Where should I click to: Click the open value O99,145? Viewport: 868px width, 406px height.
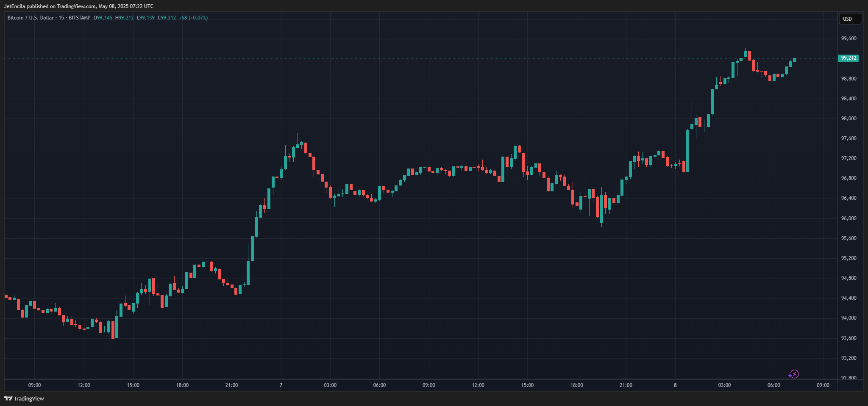(x=103, y=18)
